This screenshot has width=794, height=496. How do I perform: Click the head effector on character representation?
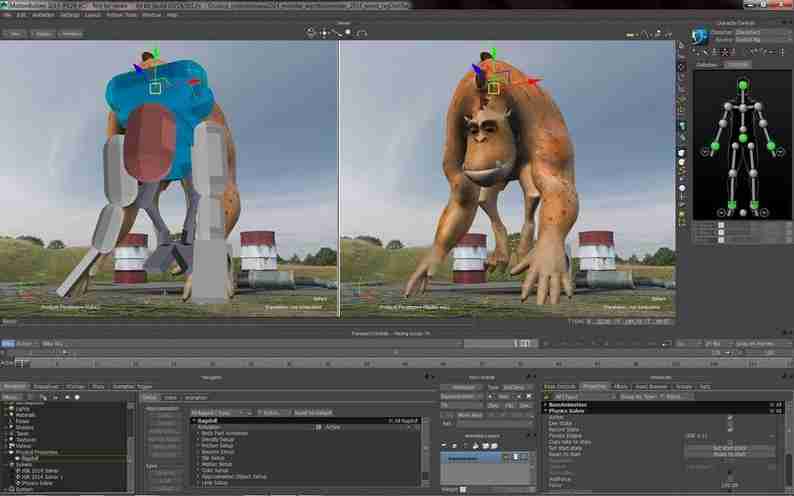tap(742, 85)
